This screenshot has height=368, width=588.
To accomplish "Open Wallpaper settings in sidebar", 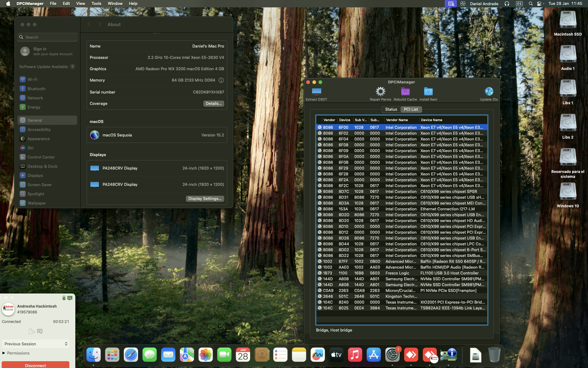I will click(x=47, y=203).
